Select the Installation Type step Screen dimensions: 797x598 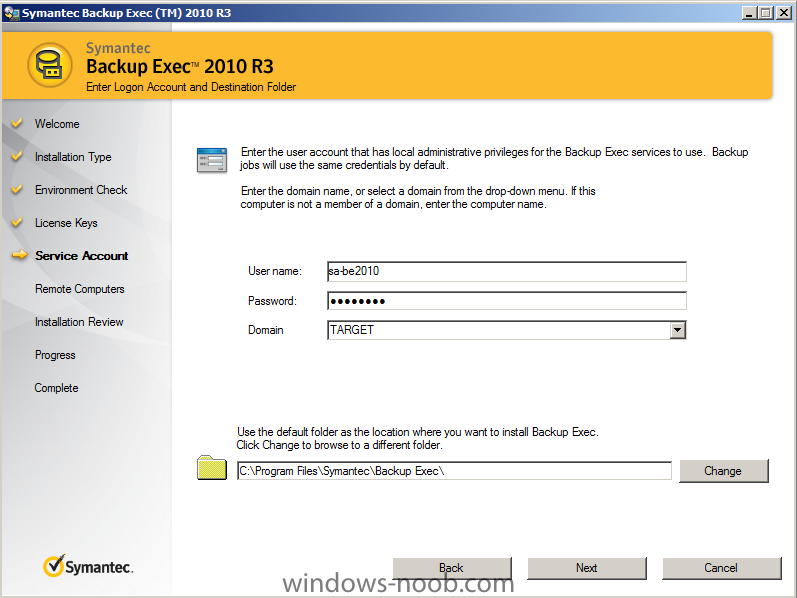pos(73,157)
